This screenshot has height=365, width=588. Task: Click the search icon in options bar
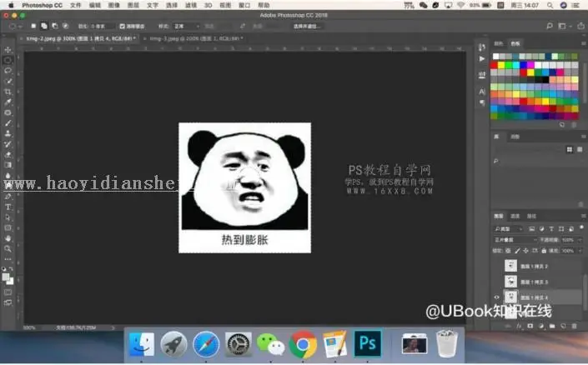550,26
